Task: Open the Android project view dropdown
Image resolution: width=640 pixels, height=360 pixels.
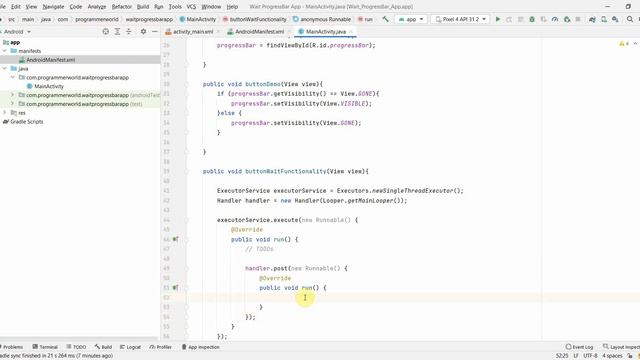Action: [16, 31]
